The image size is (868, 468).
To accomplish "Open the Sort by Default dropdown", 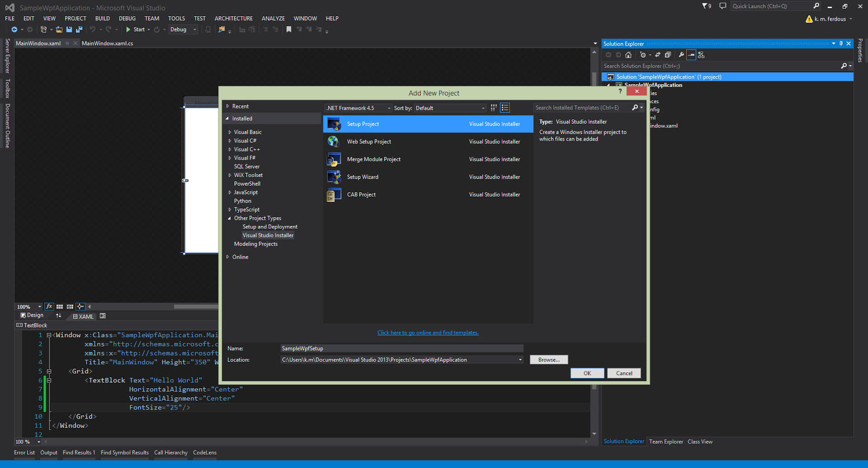I will pyautogui.click(x=450, y=108).
